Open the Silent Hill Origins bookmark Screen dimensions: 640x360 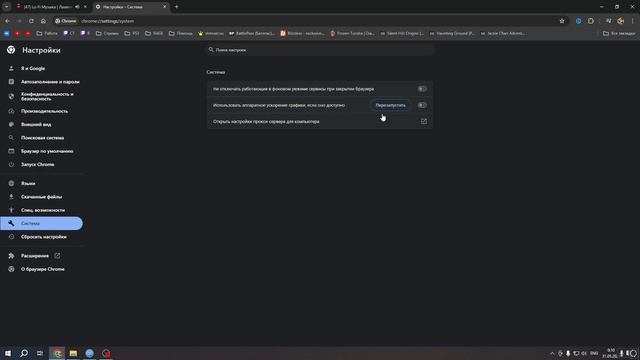point(402,33)
